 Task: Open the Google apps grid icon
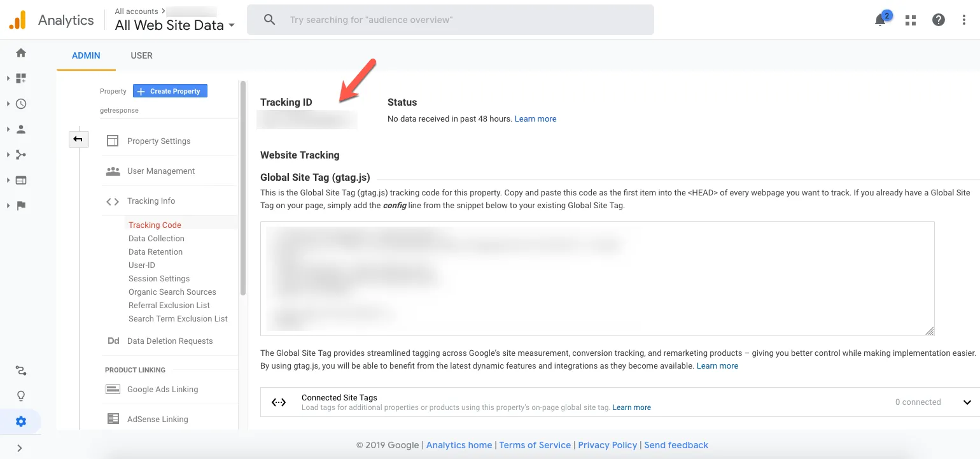(x=911, y=20)
